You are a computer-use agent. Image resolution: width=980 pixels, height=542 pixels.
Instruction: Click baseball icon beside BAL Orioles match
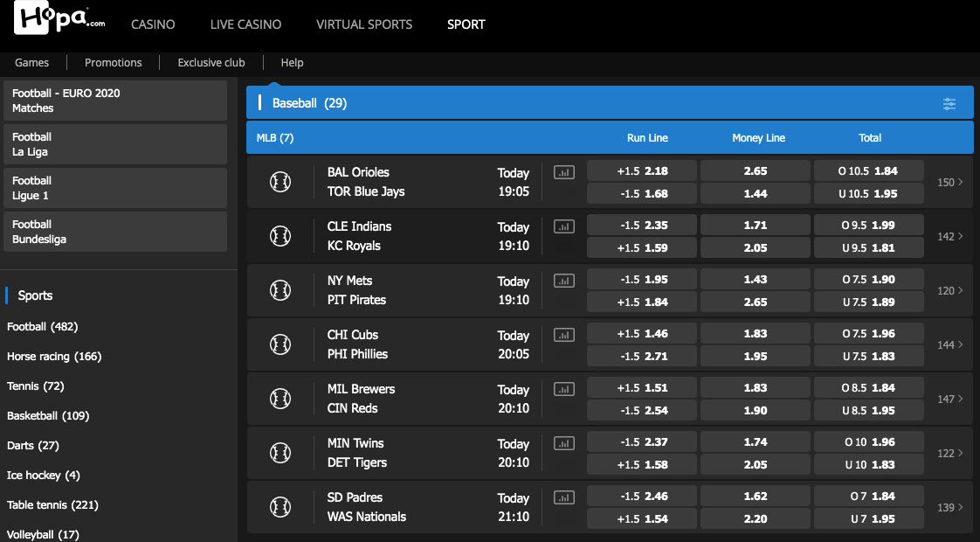(x=280, y=182)
